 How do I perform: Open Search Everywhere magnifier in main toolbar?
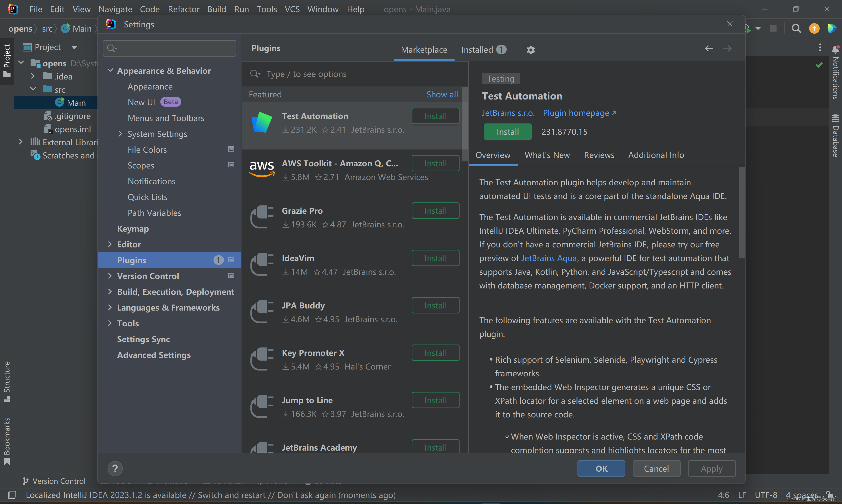click(796, 28)
